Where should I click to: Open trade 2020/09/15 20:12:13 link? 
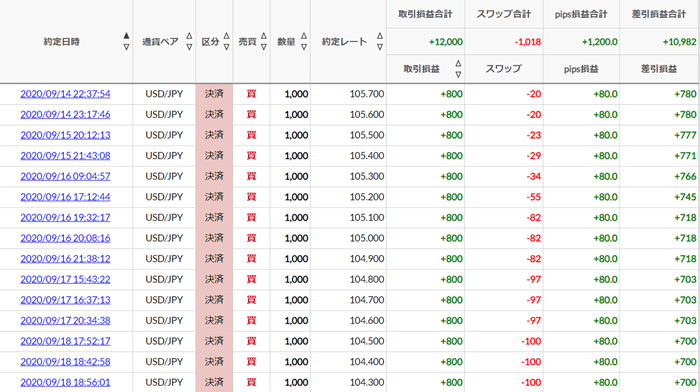[65, 135]
